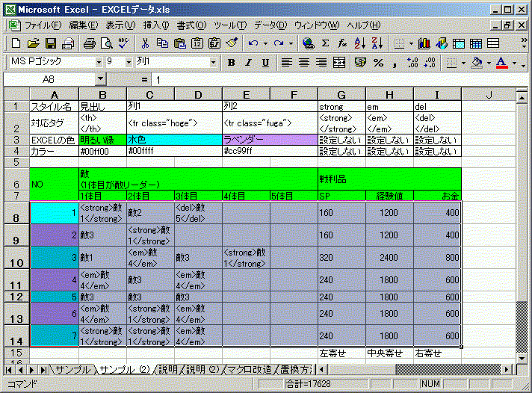Select row 10 header
This screenshot has width=532, height=393.
click(x=16, y=258)
